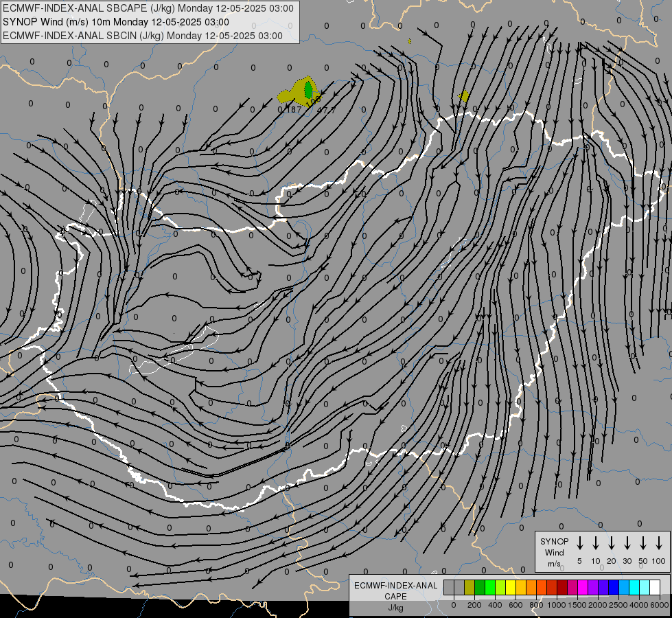The image size is (672, 618).
Task: Select the olive swatch in CAPE color scale
Action: [470, 587]
